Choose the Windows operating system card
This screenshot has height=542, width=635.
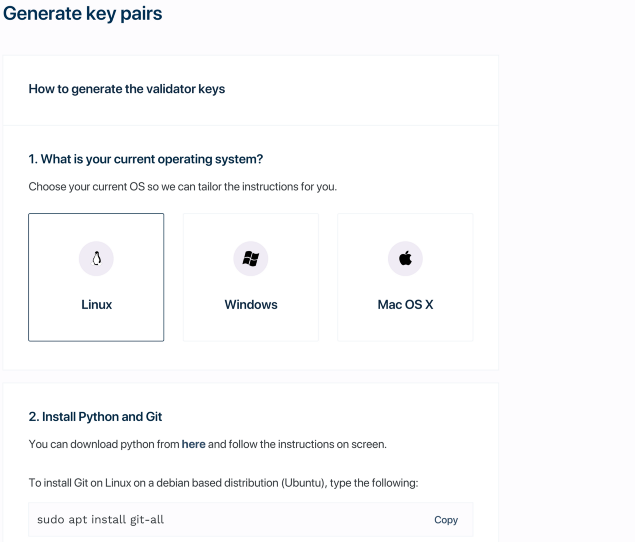pyautogui.click(x=251, y=277)
